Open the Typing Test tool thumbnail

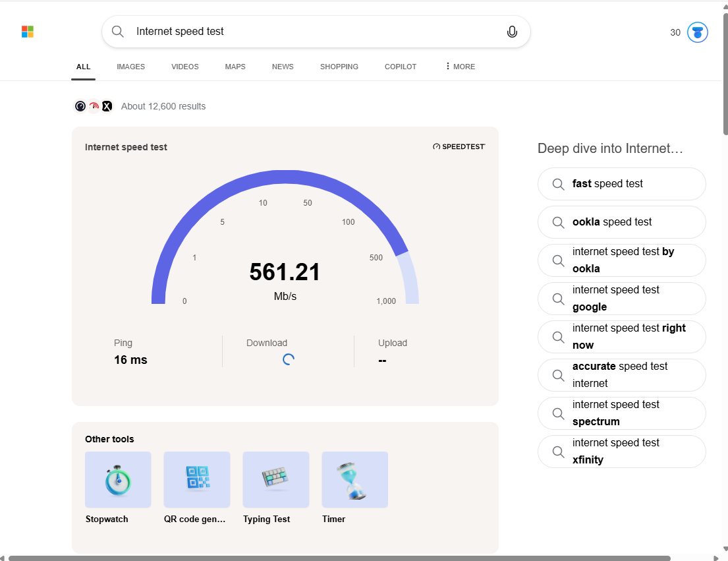276,480
